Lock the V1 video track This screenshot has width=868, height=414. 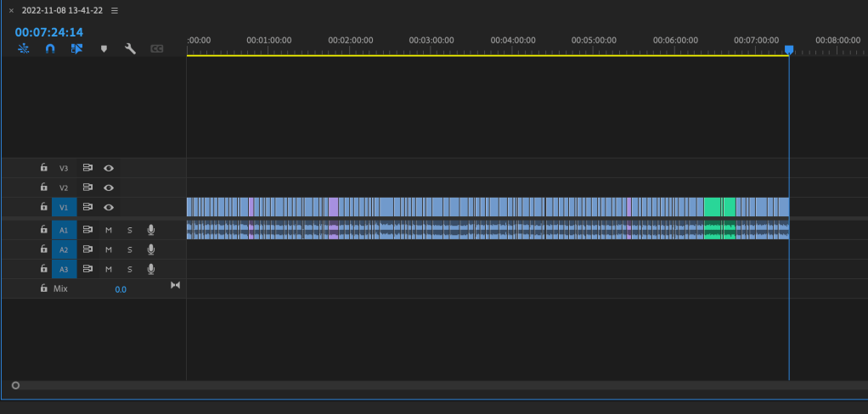coord(44,207)
